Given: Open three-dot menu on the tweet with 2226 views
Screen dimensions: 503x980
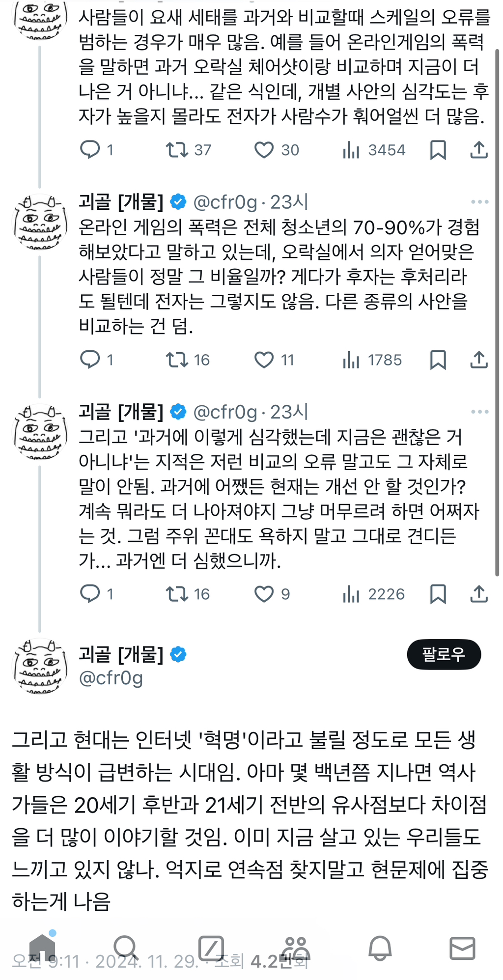Looking at the screenshot, I should [479, 412].
